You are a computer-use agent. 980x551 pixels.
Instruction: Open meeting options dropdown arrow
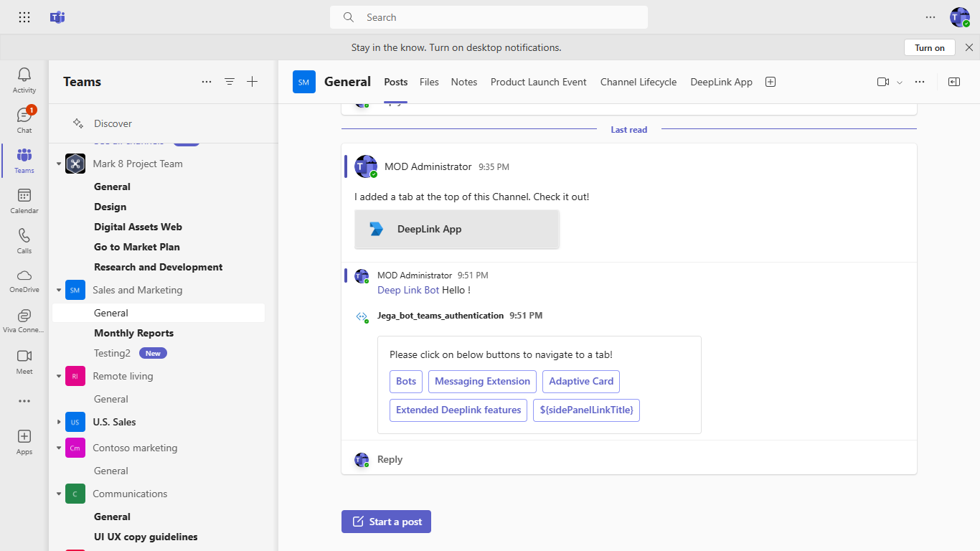[900, 83]
